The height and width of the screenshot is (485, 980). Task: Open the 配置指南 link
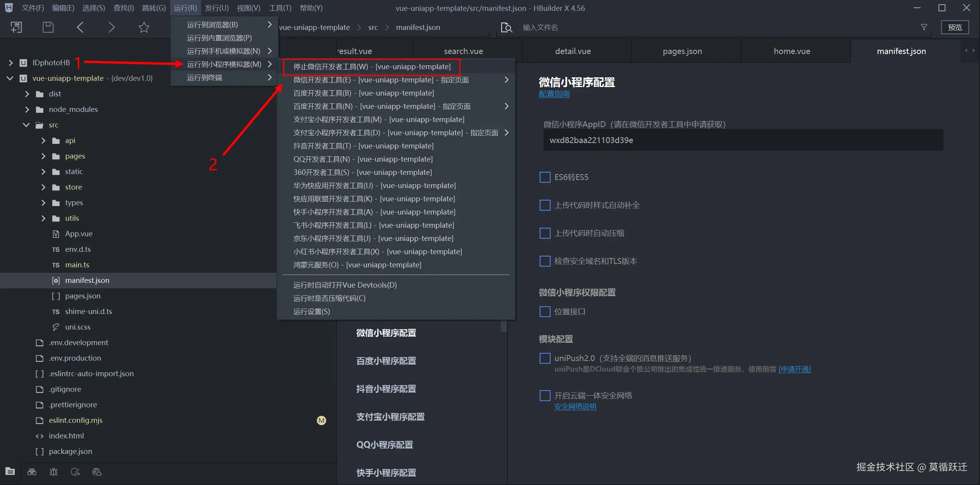[554, 94]
